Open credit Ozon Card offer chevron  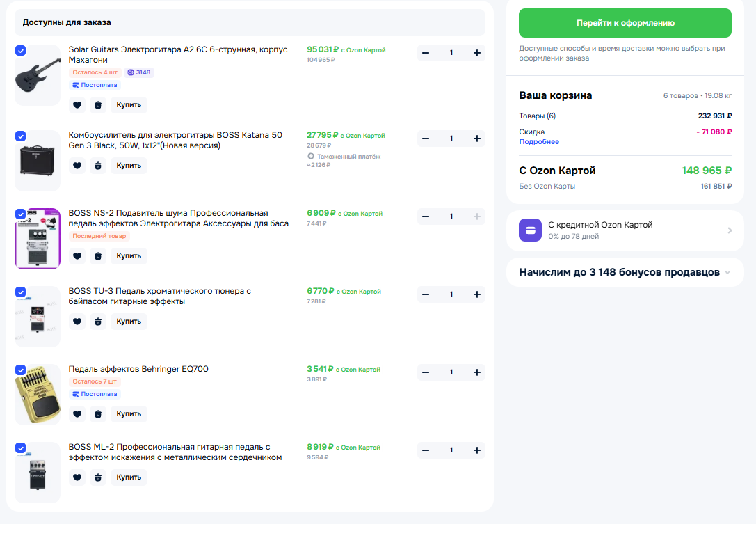click(x=730, y=230)
